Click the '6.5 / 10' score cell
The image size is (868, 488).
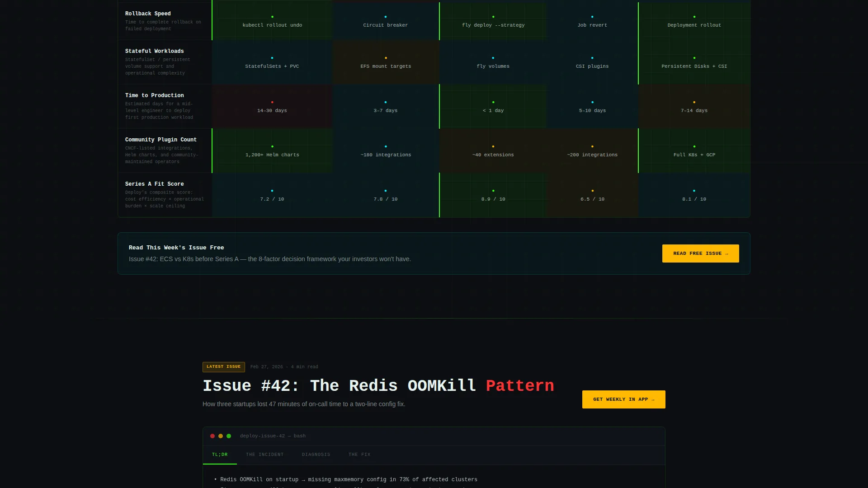pyautogui.click(x=592, y=195)
